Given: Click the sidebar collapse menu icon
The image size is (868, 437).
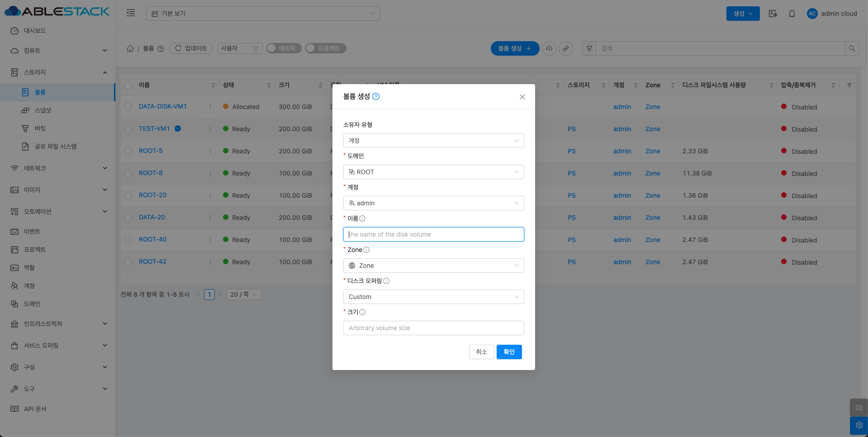Looking at the screenshot, I should pyautogui.click(x=131, y=13).
